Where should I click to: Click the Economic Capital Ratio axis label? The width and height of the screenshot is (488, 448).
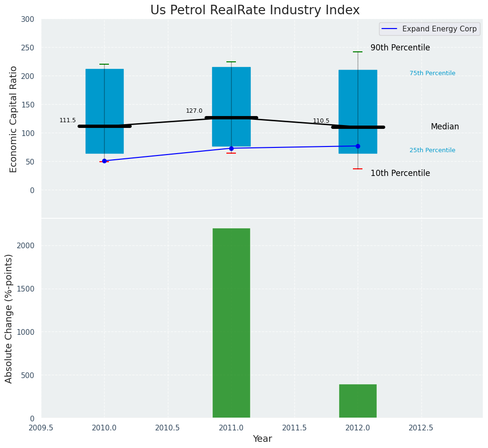pos(14,119)
